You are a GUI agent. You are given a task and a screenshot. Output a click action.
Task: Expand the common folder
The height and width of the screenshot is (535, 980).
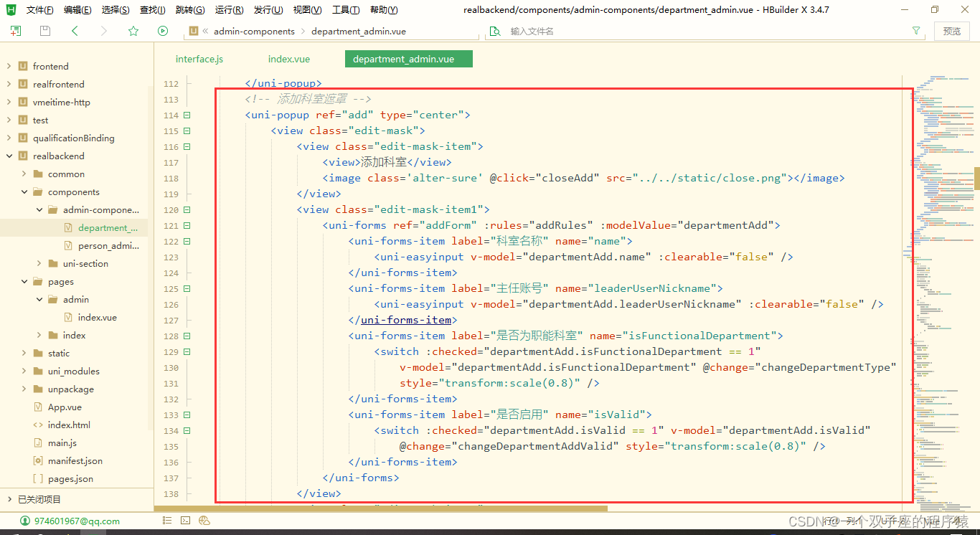(24, 174)
